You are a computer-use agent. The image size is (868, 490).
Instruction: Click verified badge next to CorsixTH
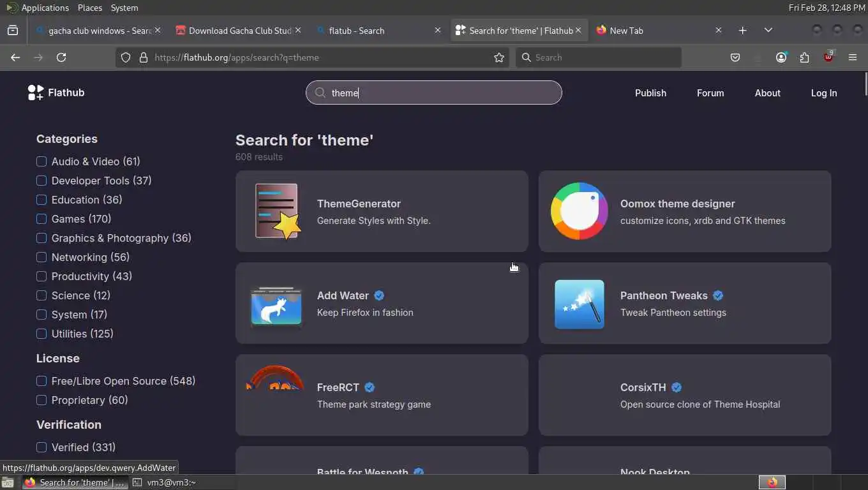[677, 387]
